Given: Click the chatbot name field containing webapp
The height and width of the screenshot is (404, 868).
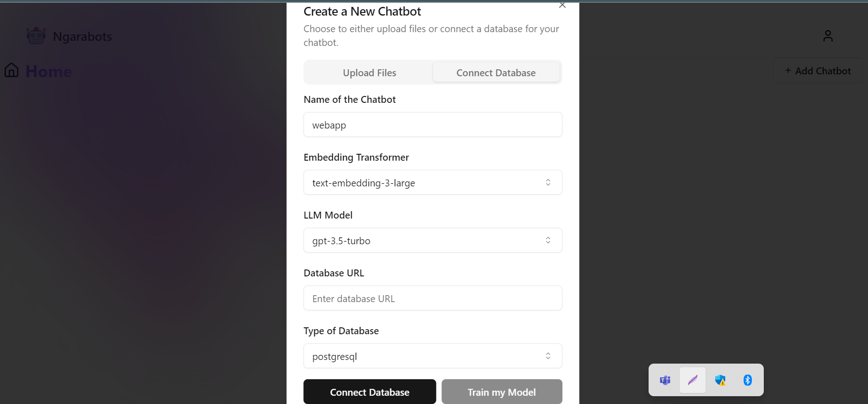Looking at the screenshot, I should pos(432,125).
